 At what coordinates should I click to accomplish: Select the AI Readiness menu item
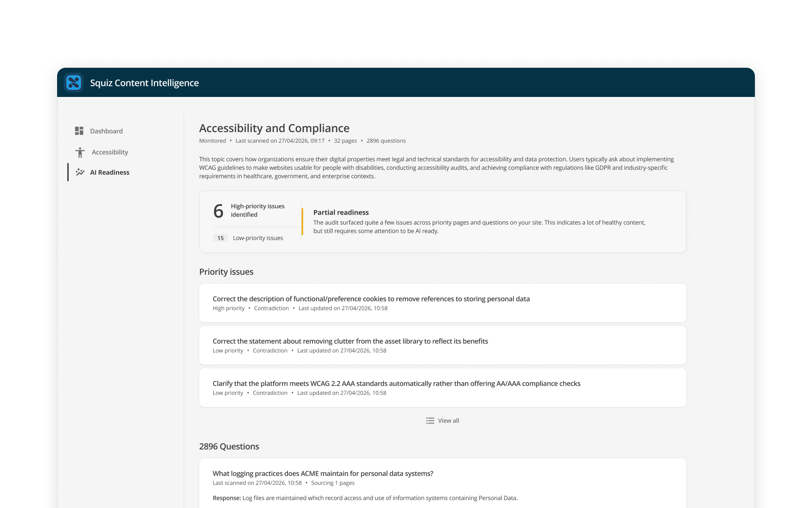point(102,172)
